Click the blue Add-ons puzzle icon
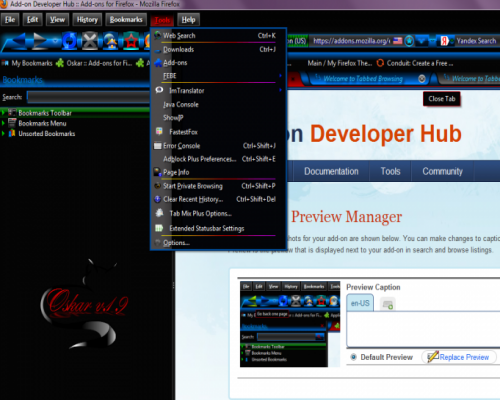This screenshot has width=500, height=400. 158,63
